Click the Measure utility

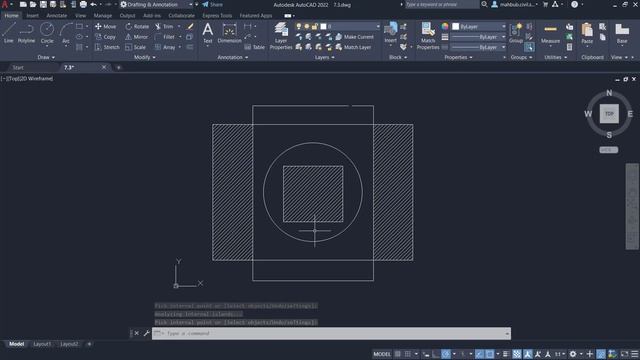tap(550, 33)
